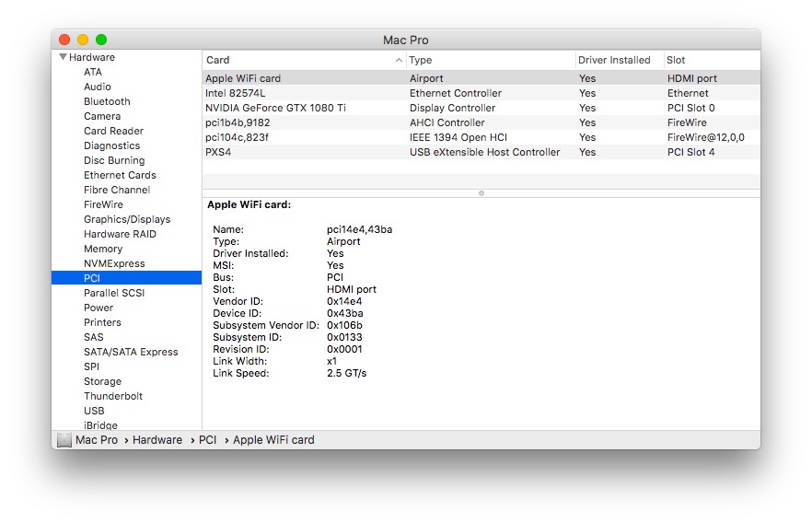Open the Card Reader section
The image size is (812, 523).
click(113, 131)
